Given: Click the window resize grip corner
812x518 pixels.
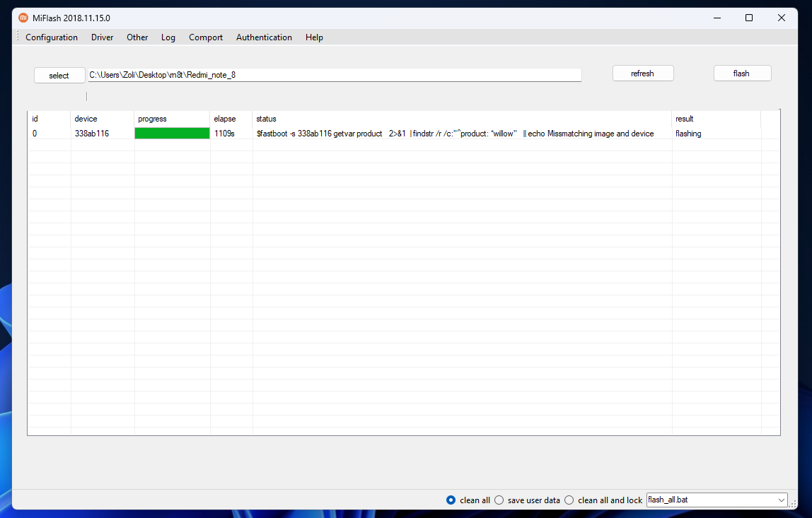Looking at the screenshot, I should coord(792,504).
